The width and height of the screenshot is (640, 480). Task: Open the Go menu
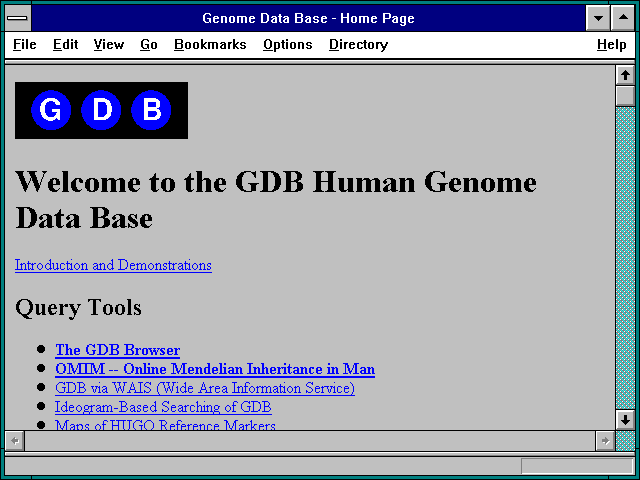click(149, 44)
